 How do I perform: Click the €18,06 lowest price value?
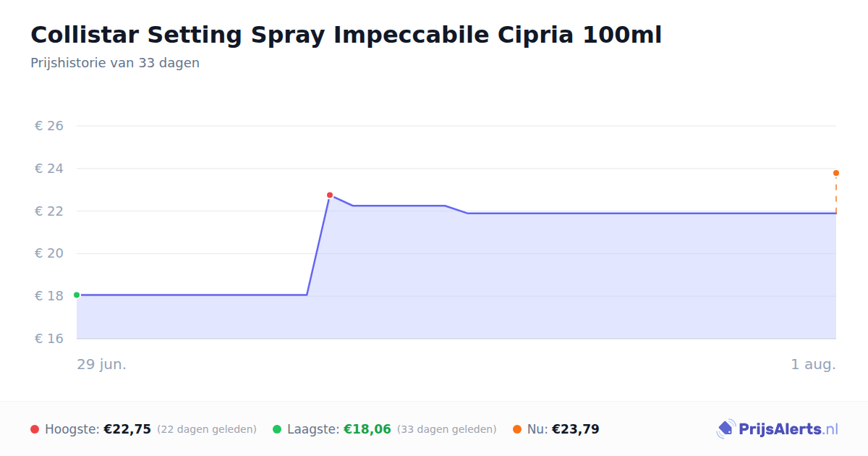tap(367, 429)
